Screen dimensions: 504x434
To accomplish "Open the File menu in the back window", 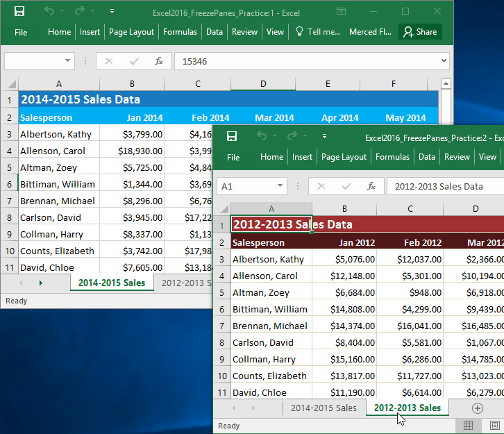I will (21, 32).
